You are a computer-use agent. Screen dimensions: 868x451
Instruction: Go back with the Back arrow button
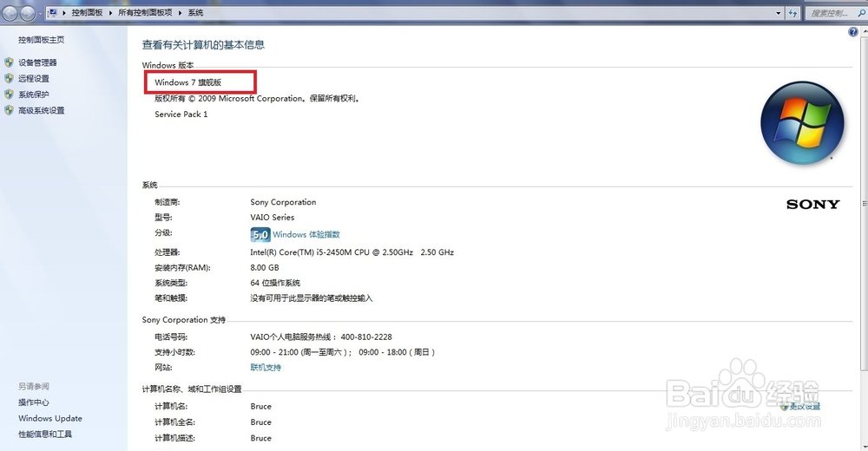point(10,13)
